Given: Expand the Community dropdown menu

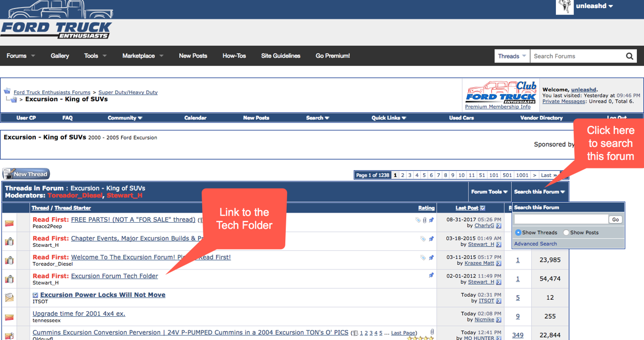Looking at the screenshot, I should click(x=125, y=118).
